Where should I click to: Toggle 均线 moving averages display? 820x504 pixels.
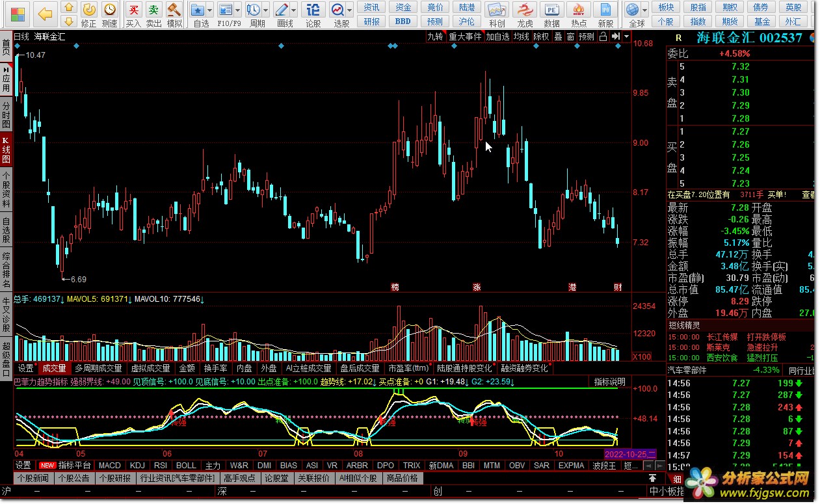coord(521,36)
